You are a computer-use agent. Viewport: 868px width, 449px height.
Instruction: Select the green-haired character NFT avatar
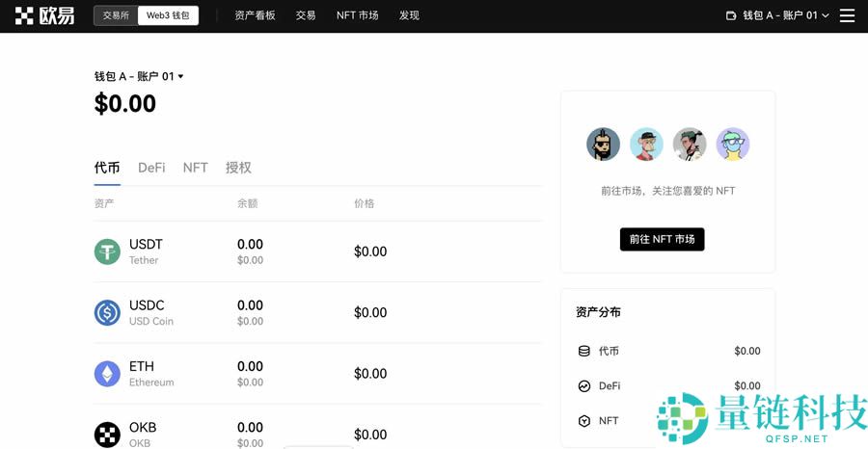pos(690,145)
